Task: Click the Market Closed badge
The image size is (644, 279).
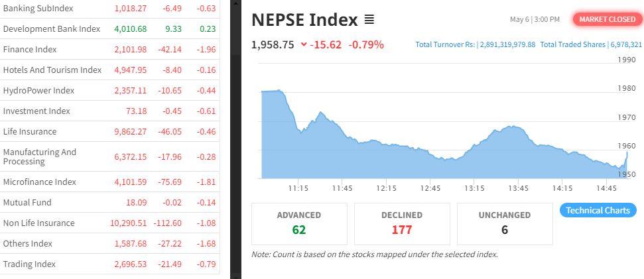Action: click(607, 19)
